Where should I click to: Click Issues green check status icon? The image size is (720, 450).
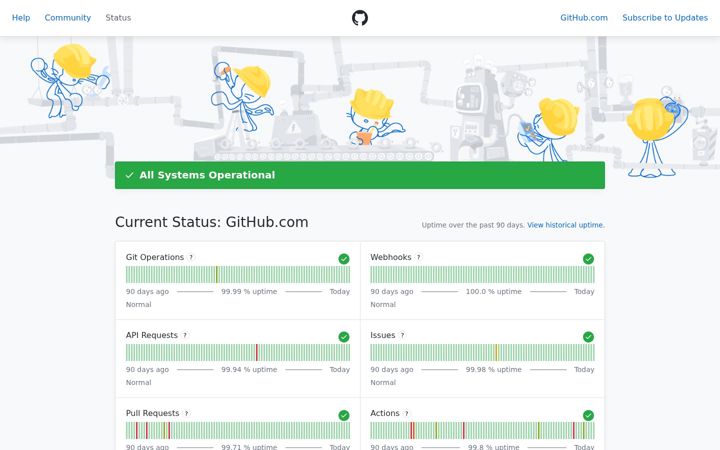(x=588, y=337)
